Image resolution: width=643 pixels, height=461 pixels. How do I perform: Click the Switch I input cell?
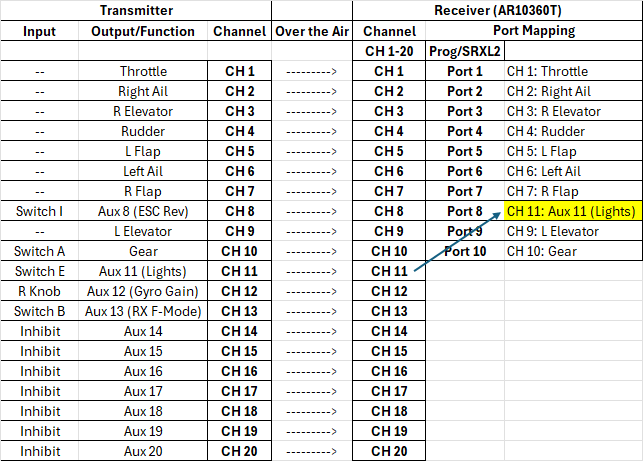pos(40,211)
